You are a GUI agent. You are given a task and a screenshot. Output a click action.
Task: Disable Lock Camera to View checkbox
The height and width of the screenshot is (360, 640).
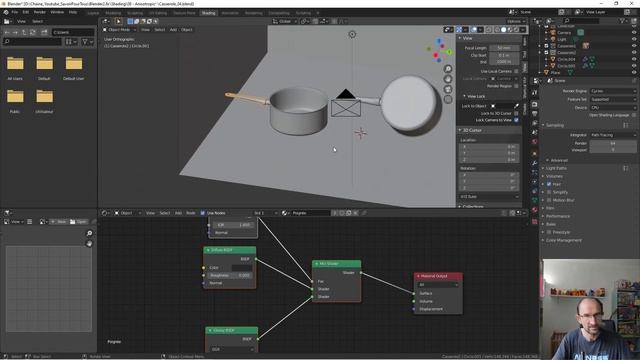coord(516,120)
